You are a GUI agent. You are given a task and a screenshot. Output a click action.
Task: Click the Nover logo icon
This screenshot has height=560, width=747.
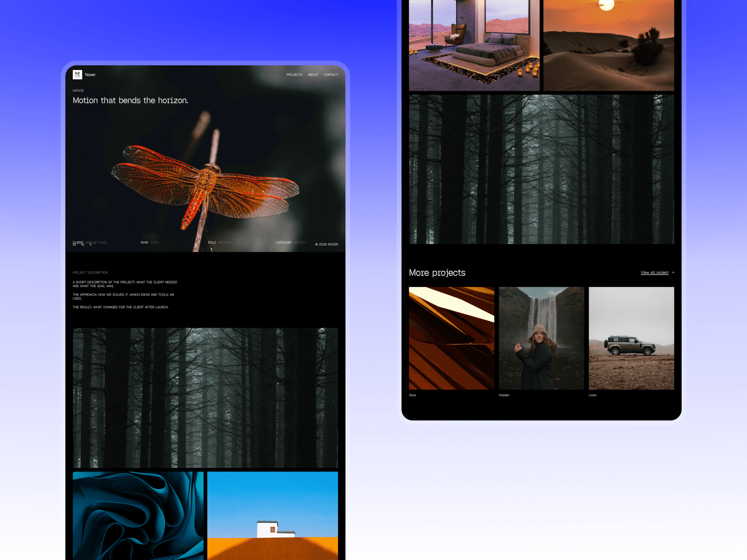tap(77, 75)
